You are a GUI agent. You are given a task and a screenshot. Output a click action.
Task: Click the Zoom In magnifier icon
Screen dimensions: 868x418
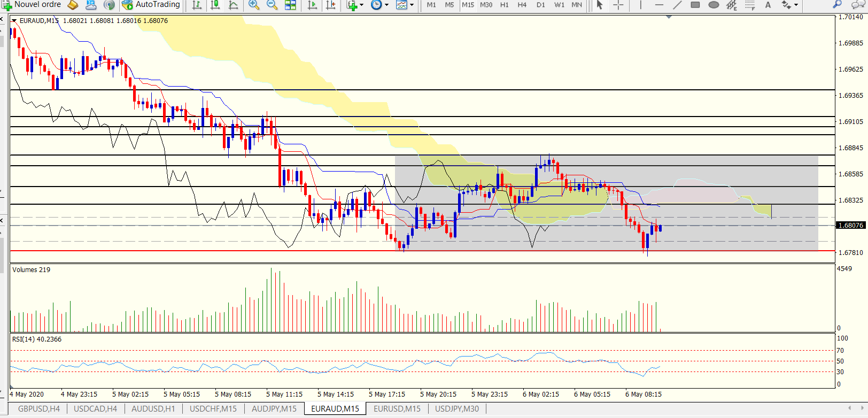coord(254,5)
